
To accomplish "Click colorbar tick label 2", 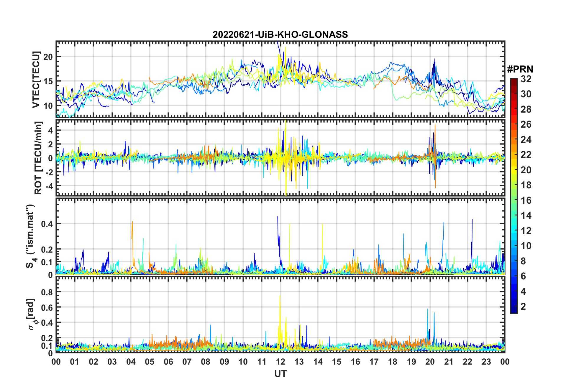I will (x=523, y=307).
